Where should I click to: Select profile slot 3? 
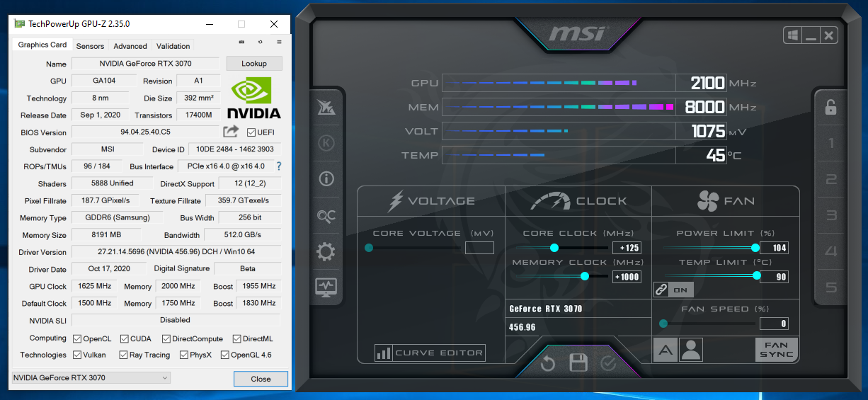pos(831,216)
